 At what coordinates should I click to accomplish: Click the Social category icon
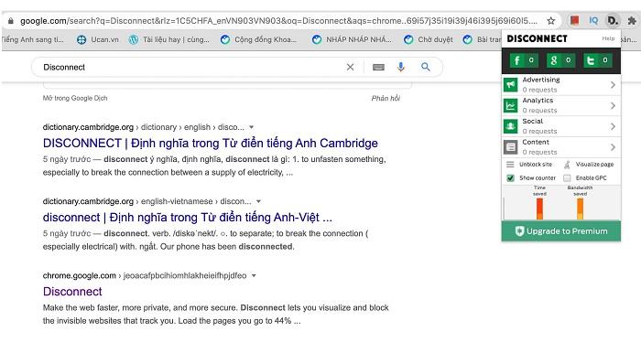point(510,126)
